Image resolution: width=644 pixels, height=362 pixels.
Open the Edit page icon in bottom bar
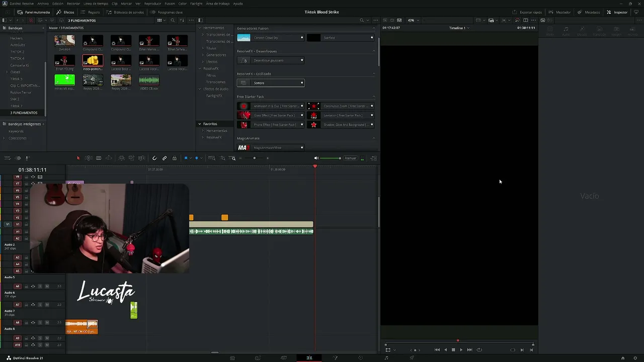point(309,358)
